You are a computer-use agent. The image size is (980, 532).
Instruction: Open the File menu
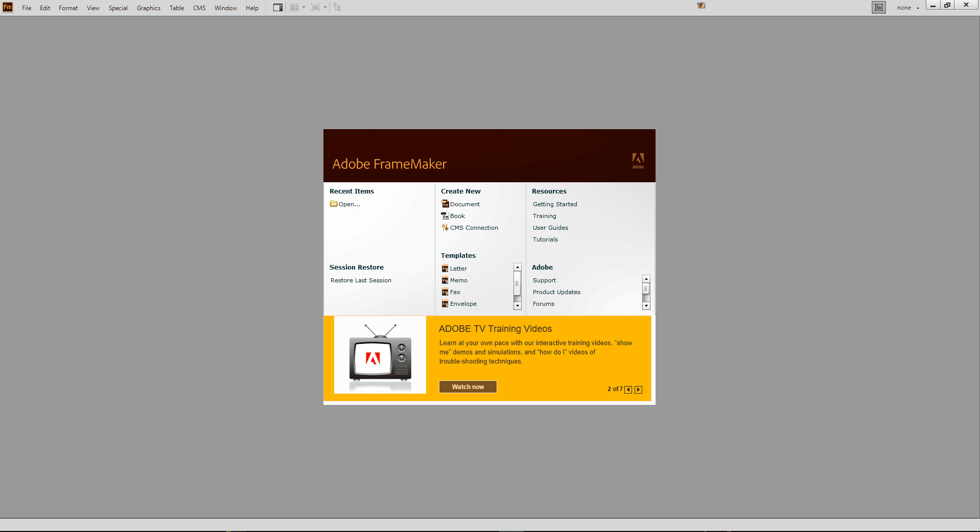coord(27,8)
